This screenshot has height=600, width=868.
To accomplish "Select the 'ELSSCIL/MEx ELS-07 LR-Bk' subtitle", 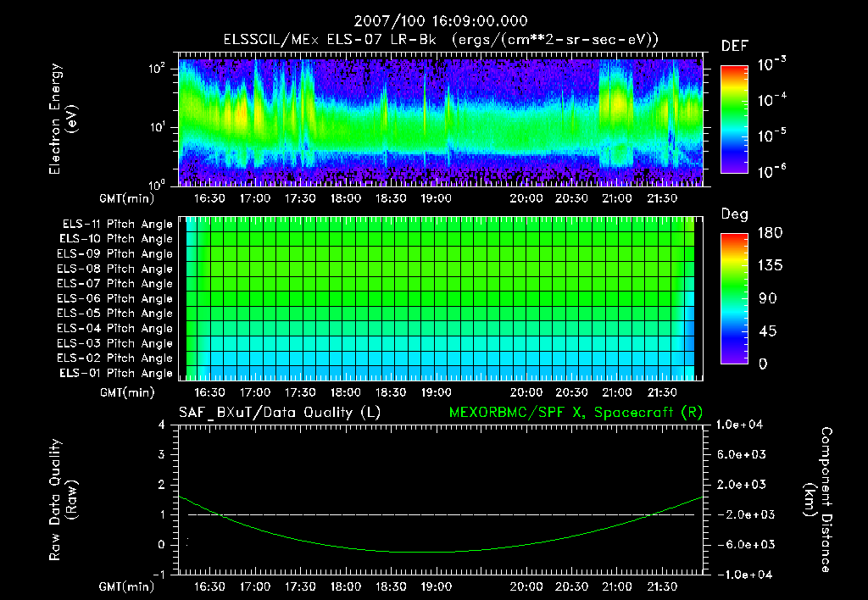I will click(330, 40).
